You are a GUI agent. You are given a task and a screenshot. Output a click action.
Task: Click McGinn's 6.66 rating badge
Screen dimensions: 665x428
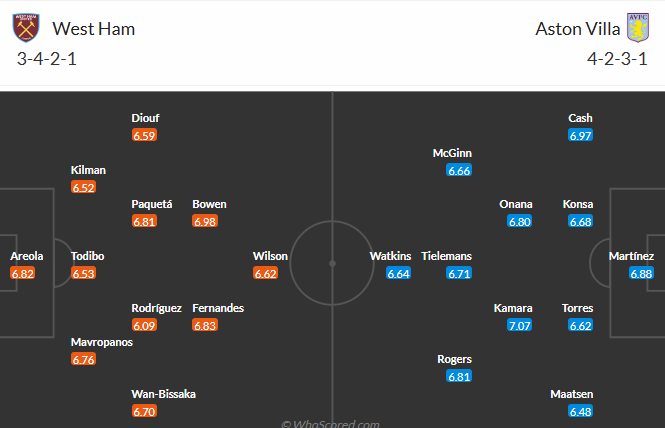coord(459,170)
